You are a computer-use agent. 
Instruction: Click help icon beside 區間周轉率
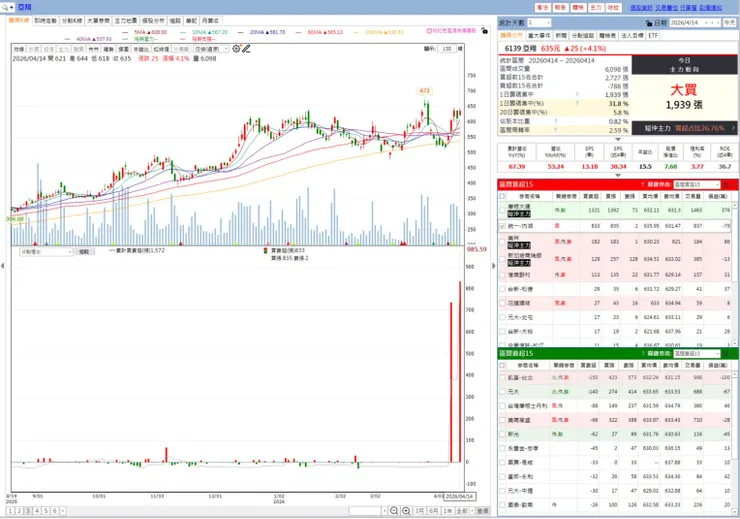[x=555, y=130]
